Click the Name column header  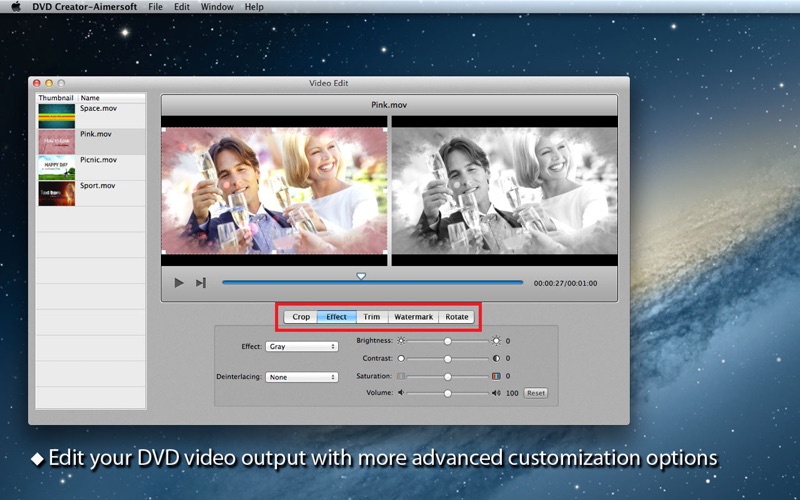tap(90, 97)
